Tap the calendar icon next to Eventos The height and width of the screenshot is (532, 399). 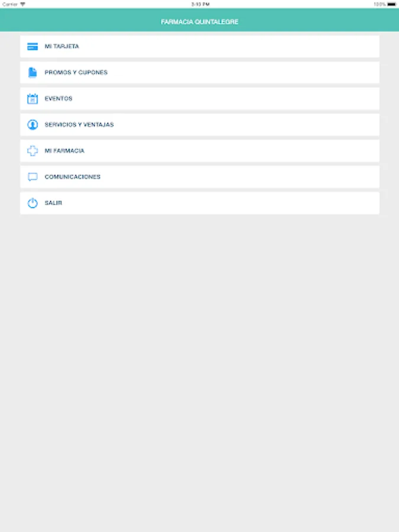click(x=33, y=99)
